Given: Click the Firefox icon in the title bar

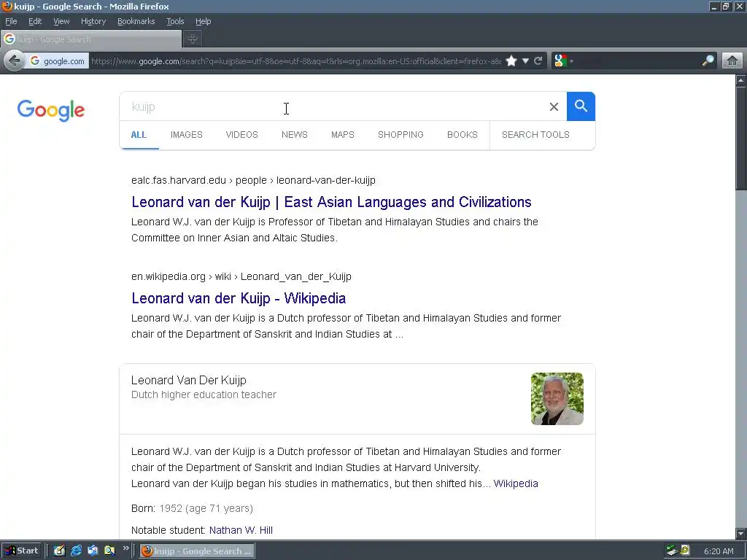Looking at the screenshot, I should tap(7, 6).
